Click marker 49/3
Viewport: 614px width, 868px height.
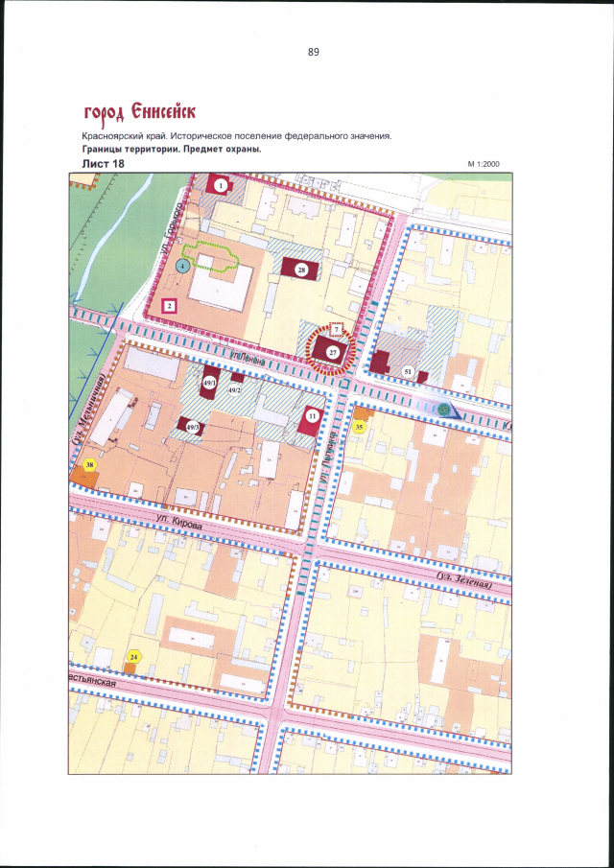coord(194,428)
